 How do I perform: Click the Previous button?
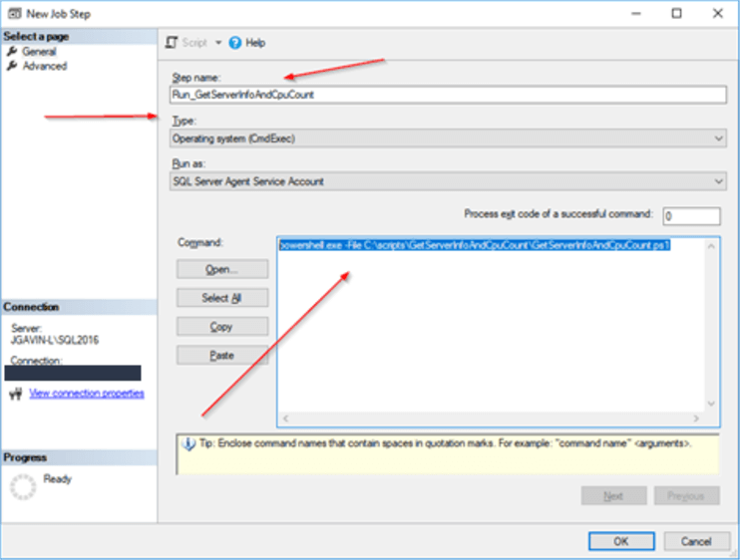[x=687, y=496]
